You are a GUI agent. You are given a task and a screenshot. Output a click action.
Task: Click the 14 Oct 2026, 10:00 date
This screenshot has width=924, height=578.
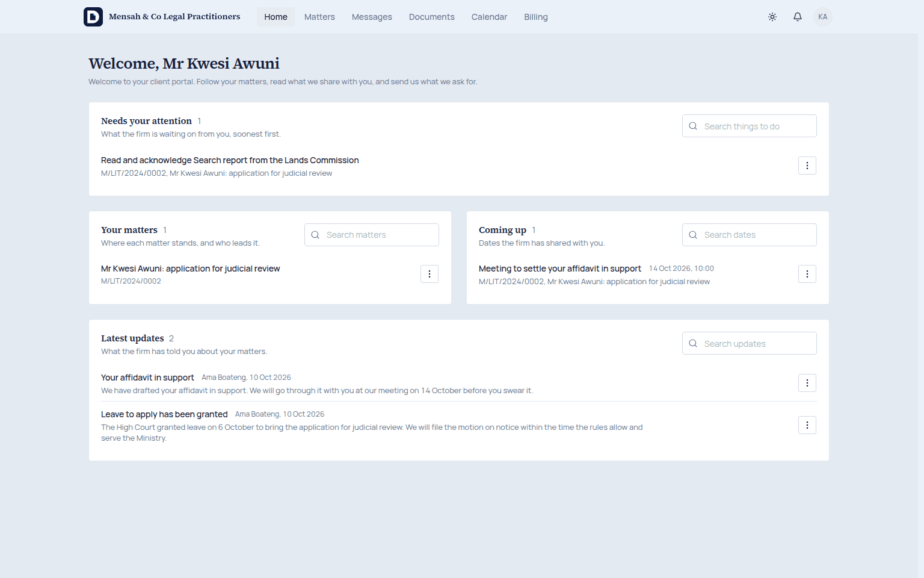[682, 269]
